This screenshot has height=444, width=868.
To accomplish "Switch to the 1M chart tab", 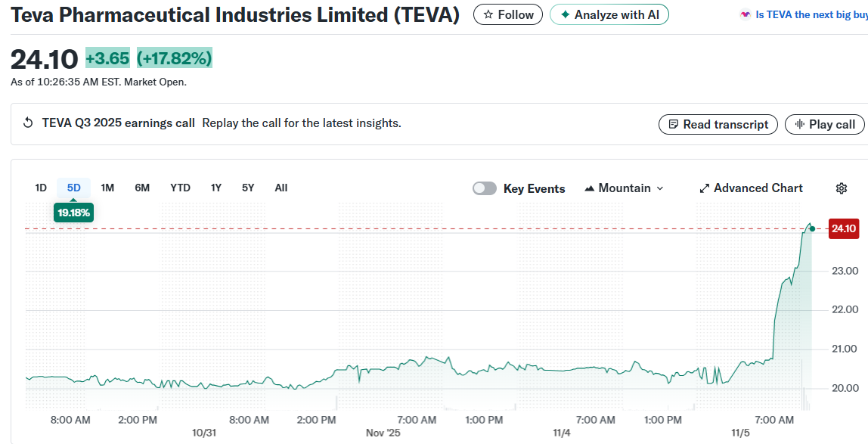I will 107,188.
